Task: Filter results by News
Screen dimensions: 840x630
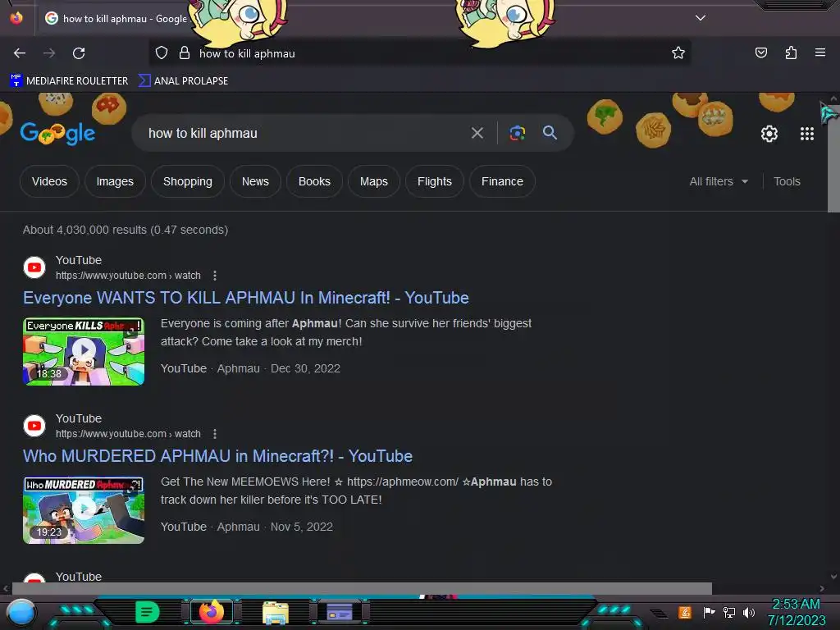Action: [x=255, y=181]
